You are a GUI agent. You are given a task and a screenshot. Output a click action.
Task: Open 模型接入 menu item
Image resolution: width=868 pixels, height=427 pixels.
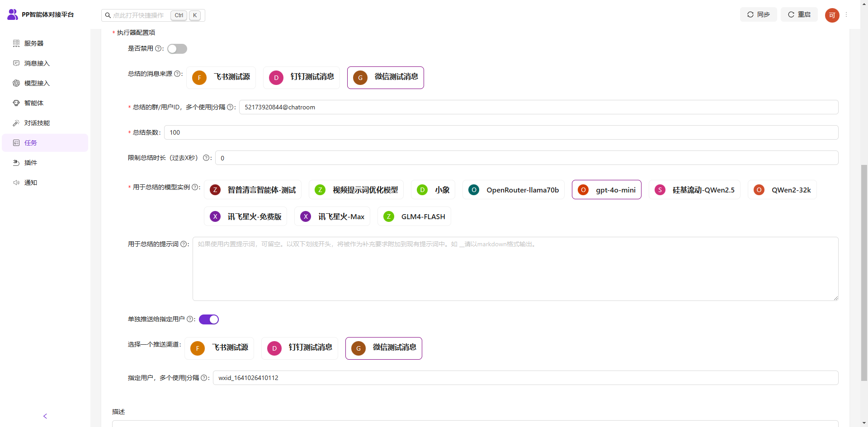tap(45, 83)
